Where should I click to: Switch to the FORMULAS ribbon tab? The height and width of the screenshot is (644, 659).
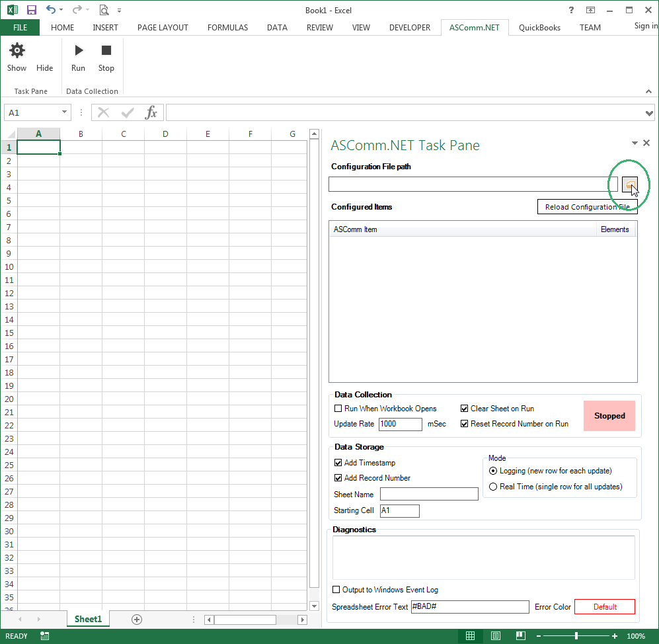coord(227,27)
